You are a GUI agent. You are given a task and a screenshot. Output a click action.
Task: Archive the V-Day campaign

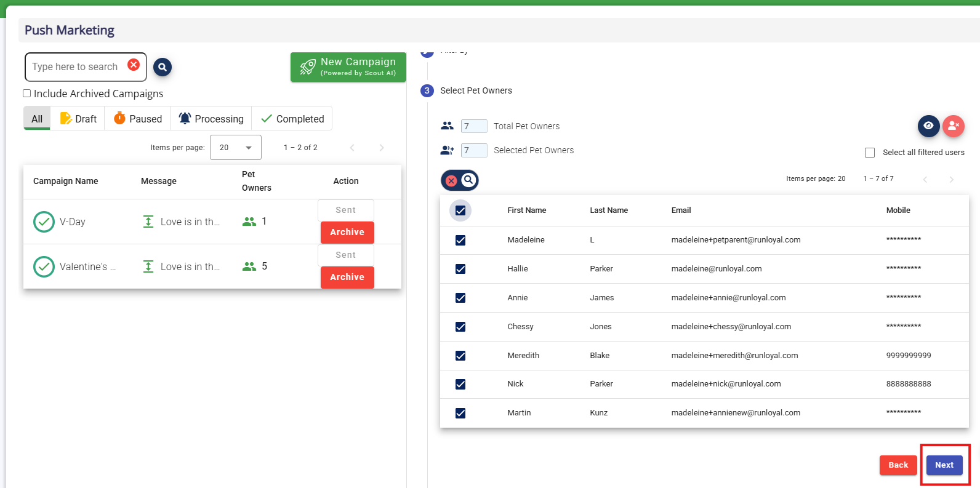[347, 232]
